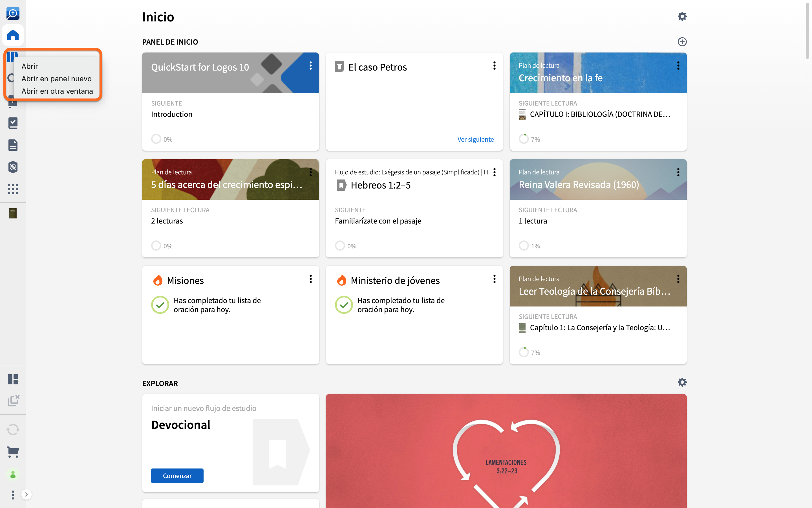Image resolution: width=812 pixels, height=508 pixels.
Task: Open the sidebar three-dots more menu
Action: (13, 494)
